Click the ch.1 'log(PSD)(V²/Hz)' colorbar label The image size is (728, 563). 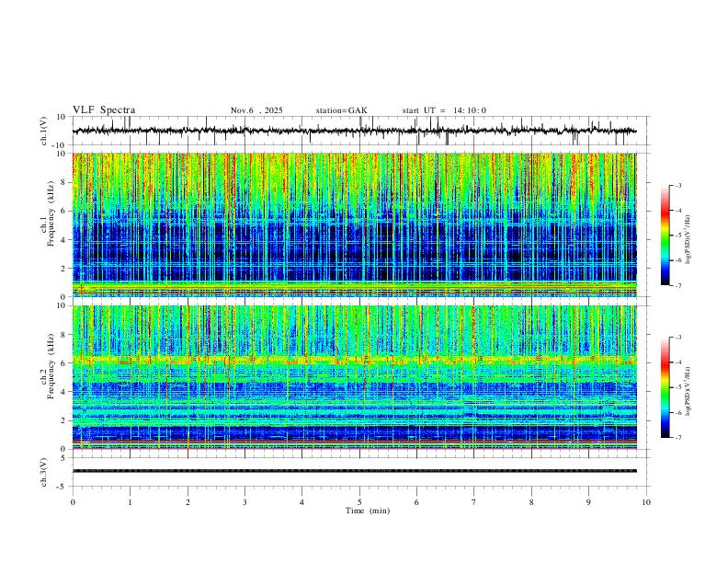pos(688,240)
